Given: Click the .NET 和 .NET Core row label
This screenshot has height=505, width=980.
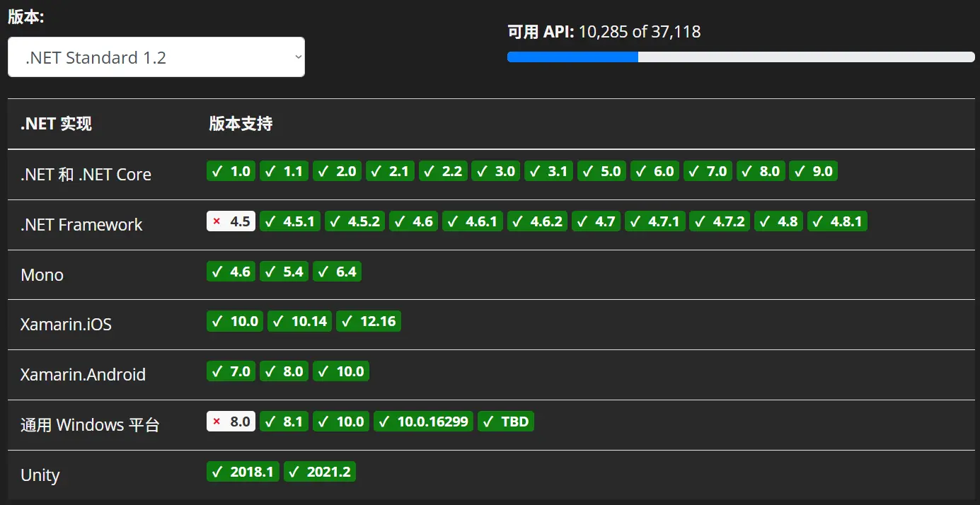Looking at the screenshot, I should (86, 175).
